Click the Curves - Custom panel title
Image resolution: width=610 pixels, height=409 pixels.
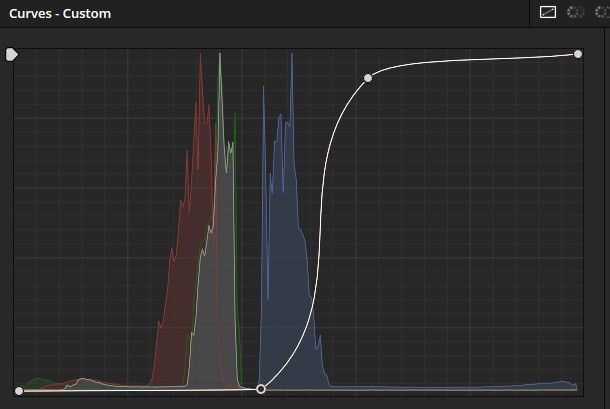pos(60,14)
